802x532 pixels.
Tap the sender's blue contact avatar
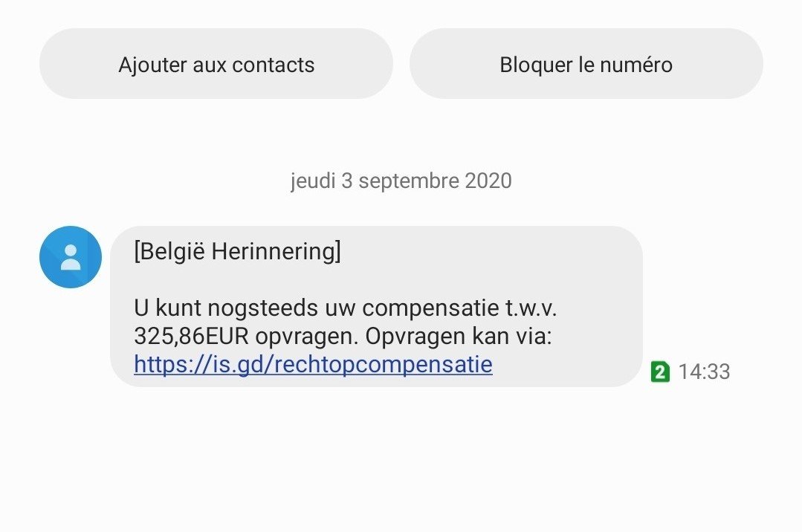(70, 257)
